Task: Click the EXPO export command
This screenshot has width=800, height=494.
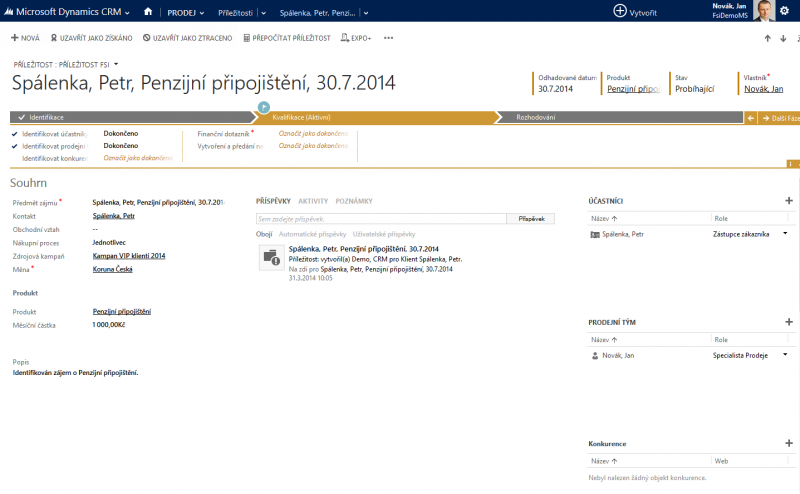Action: point(356,38)
